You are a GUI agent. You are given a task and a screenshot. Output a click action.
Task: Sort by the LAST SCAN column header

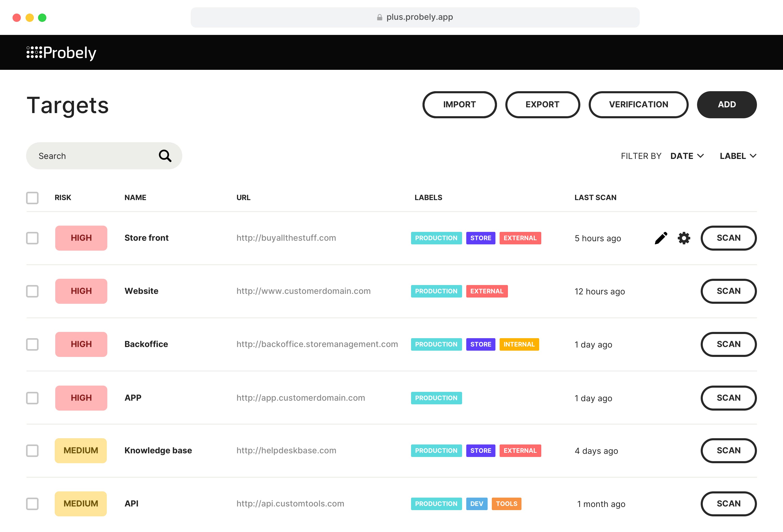coord(595,198)
